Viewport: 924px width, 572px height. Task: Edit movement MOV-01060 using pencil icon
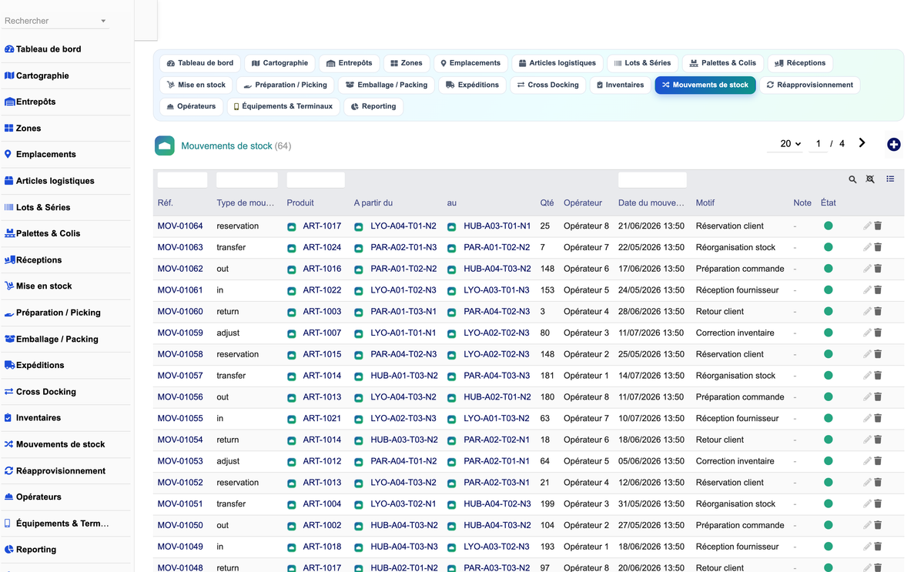pos(867,312)
